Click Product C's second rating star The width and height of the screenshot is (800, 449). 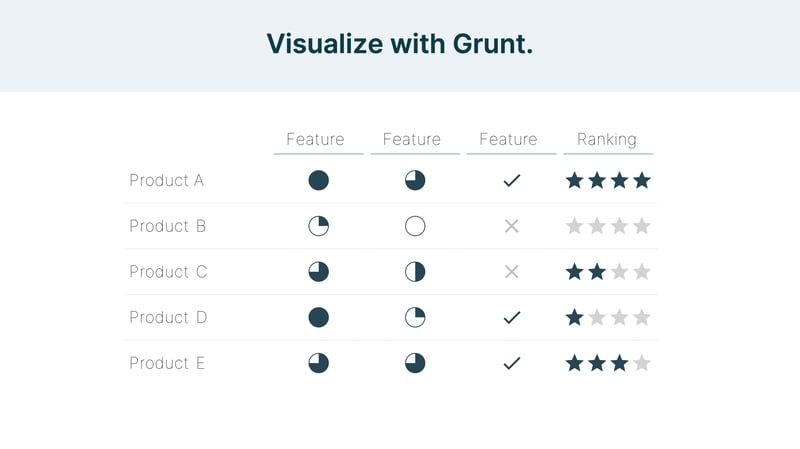(597, 271)
